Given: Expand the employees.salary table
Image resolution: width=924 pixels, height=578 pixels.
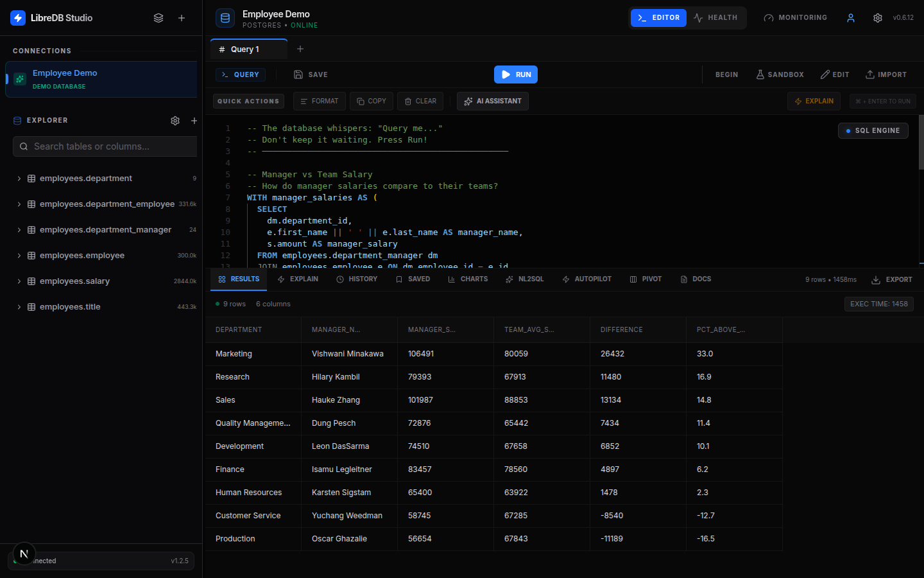Looking at the screenshot, I should pyautogui.click(x=19, y=281).
